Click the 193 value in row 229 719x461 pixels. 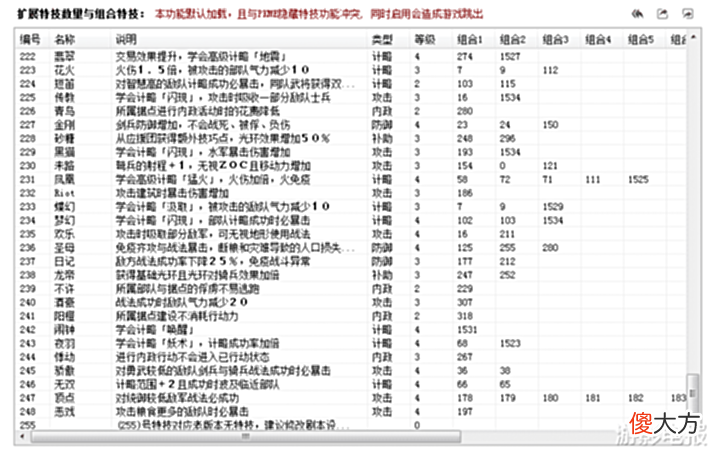click(465, 152)
